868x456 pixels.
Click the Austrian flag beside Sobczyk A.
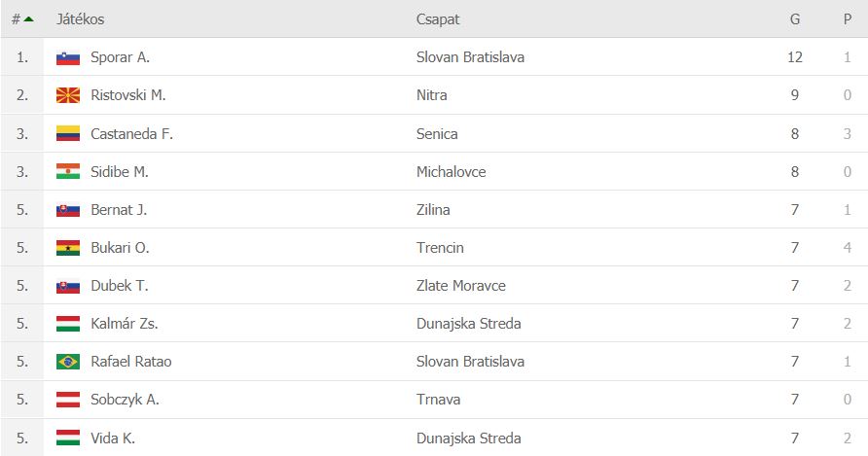pyautogui.click(x=68, y=399)
